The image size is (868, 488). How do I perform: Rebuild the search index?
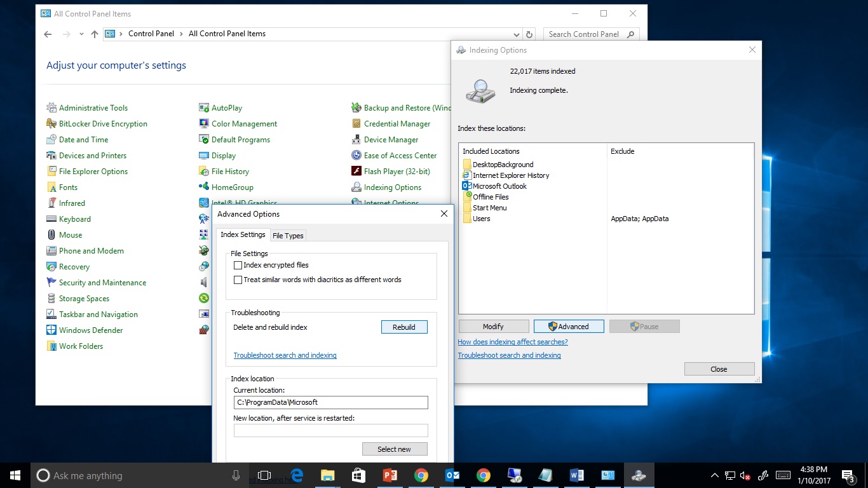(x=404, y=326)
